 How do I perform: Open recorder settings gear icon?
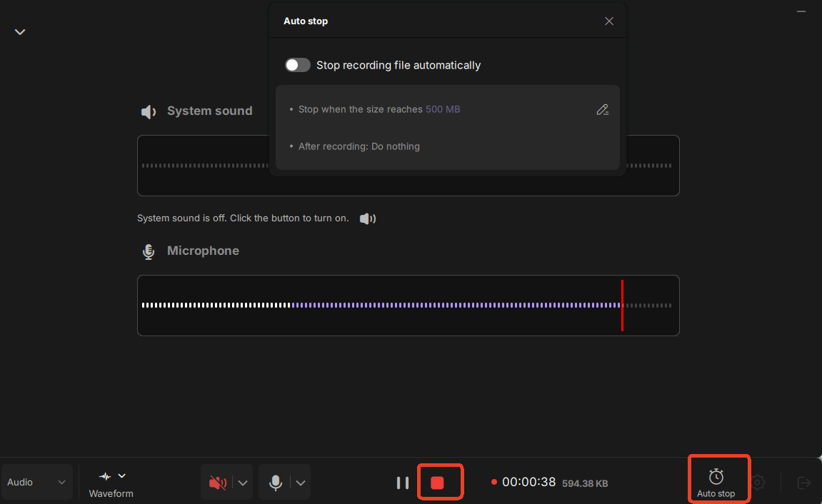(x=757, y=483)
